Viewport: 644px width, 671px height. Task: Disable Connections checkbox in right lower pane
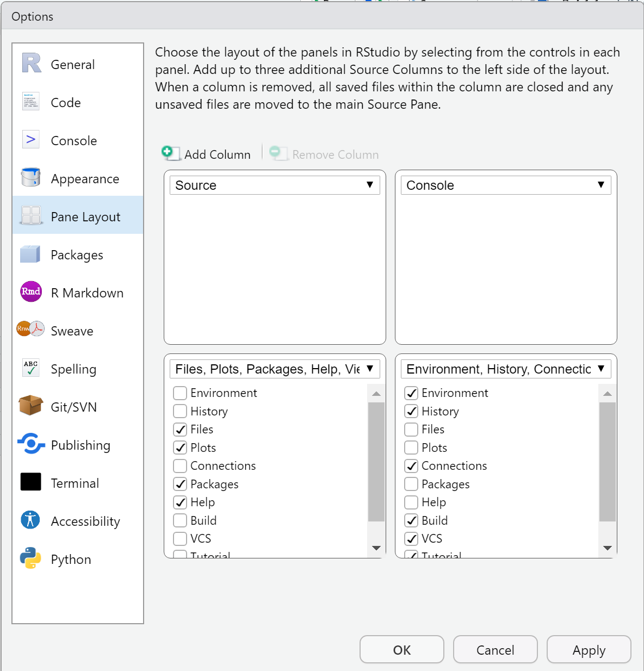click(412, 466)
